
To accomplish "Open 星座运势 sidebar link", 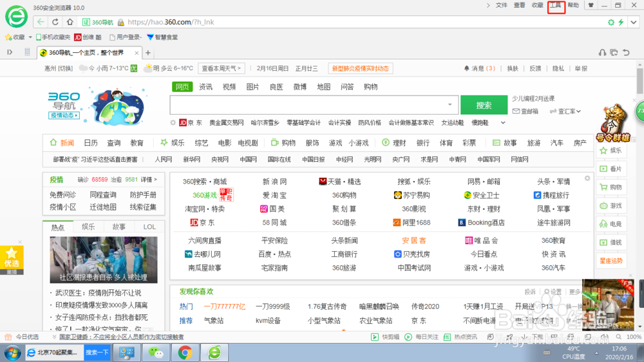I will [x=611, y=261].
